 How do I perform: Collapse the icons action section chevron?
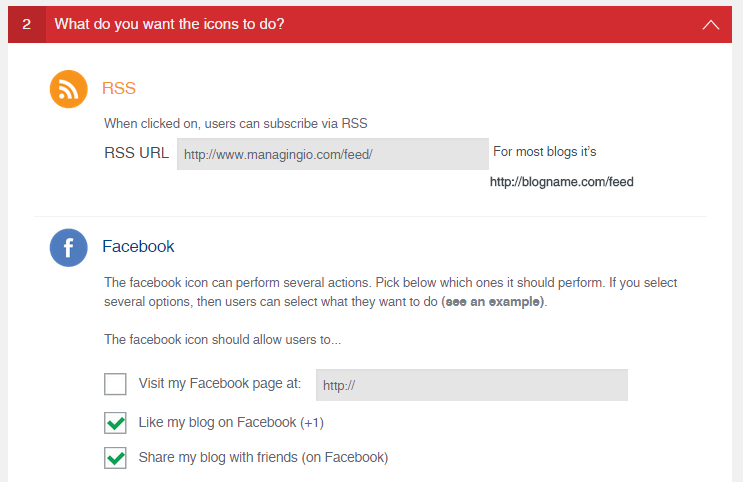711,25
